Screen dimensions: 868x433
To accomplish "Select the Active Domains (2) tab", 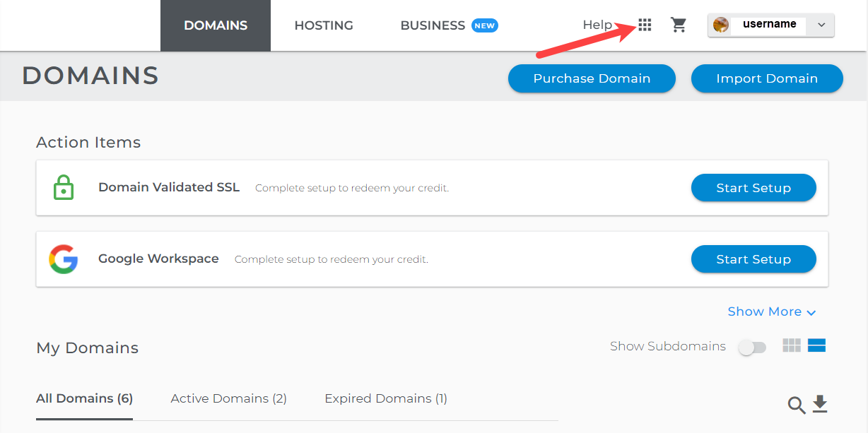I will pos(229,398).
